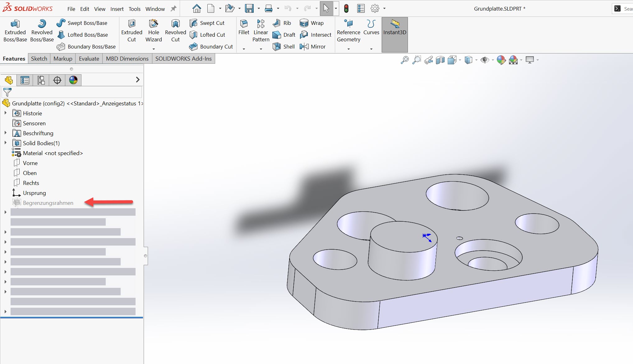Expand the Historie tree node

[5, 113]
